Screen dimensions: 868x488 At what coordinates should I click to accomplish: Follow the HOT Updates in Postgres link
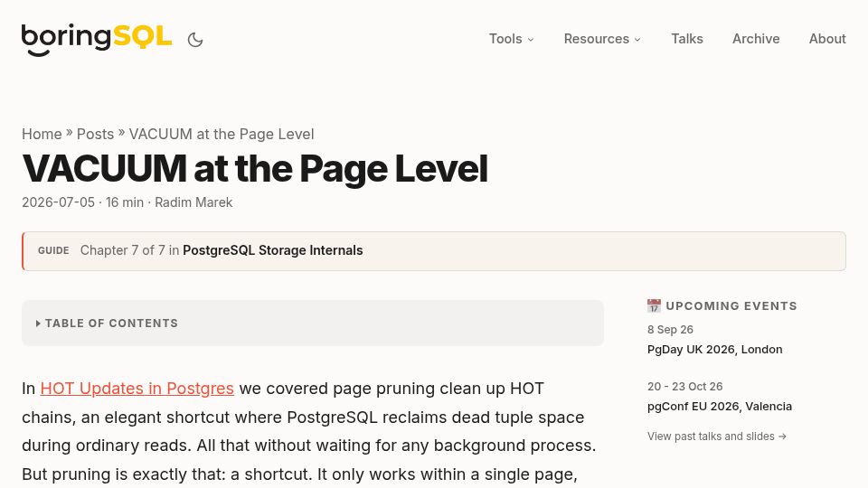(137, 389)
